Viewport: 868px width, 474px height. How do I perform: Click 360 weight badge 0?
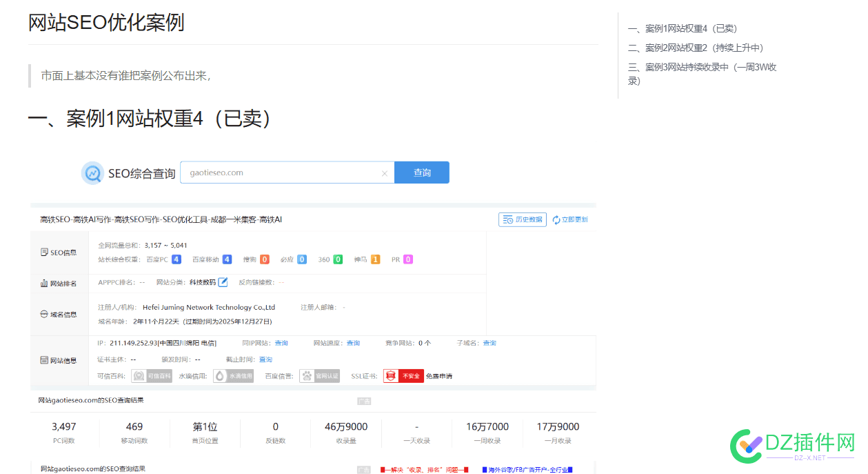pyautogui.click(x=338, y=259)
